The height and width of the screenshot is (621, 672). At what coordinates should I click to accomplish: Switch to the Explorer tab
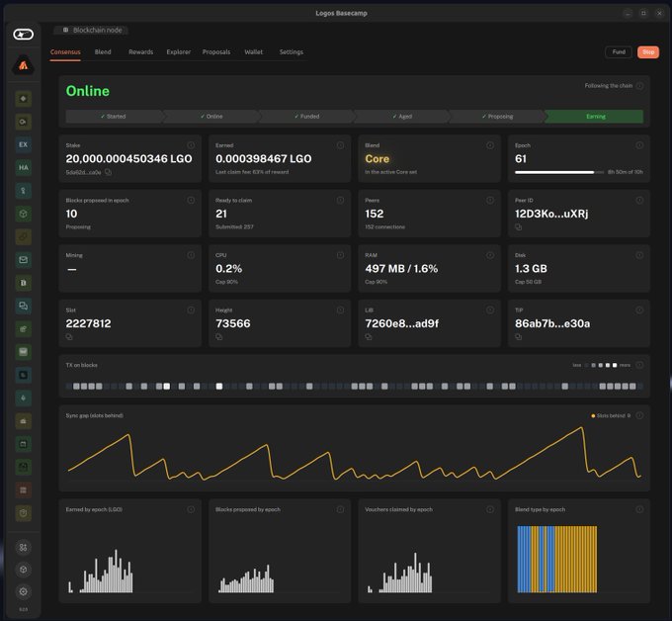pyautogui.click(x=178, y=51)
